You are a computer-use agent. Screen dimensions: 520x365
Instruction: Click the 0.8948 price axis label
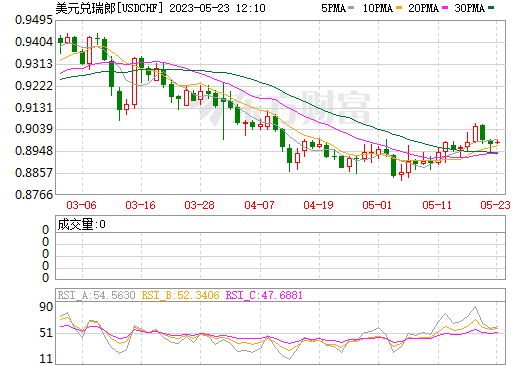34,151
